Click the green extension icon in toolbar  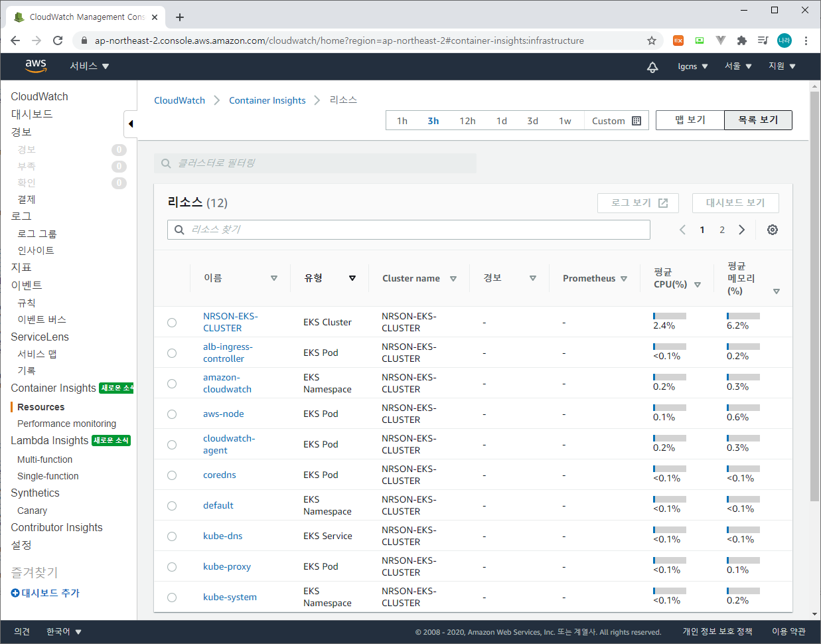coord(700,40)
